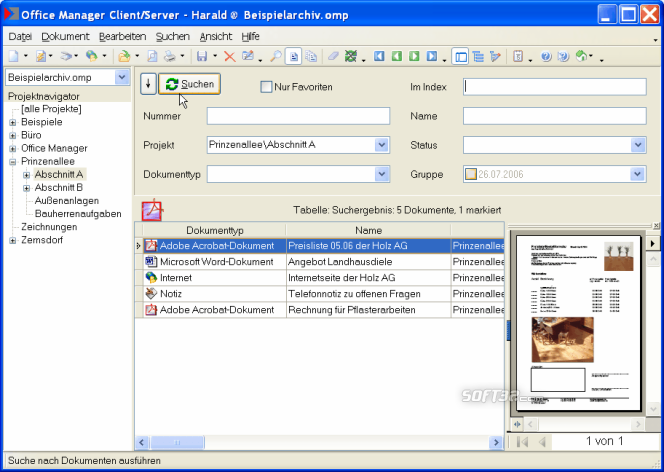Image resolution: width=664 pixels, height=472 pixels.
Task: Expand the Beispiele project node
Action: coord(13,122)
